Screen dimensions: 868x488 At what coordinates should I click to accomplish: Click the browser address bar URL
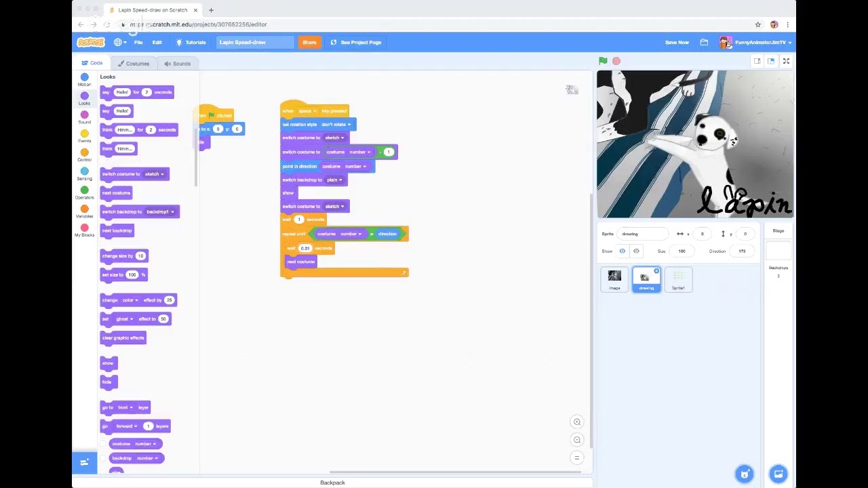coord(199,24)
